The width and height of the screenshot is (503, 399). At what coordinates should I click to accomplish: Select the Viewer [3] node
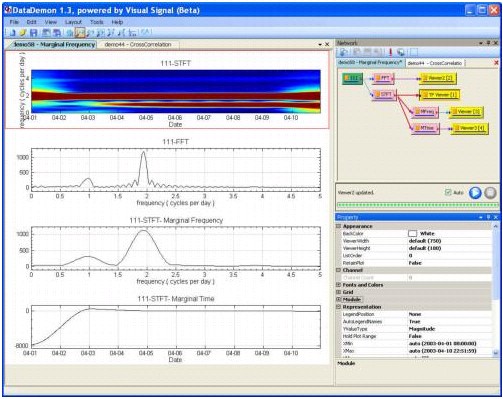click(466, 112)
